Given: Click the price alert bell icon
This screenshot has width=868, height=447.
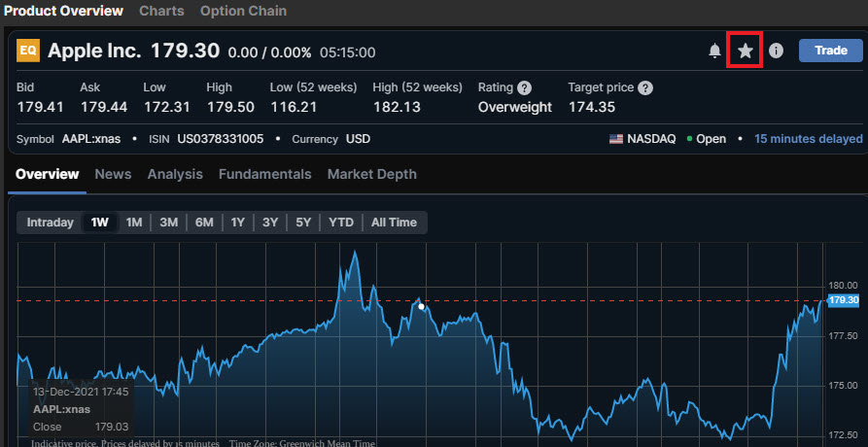Looking at the screenshot, I should point(714,51).
